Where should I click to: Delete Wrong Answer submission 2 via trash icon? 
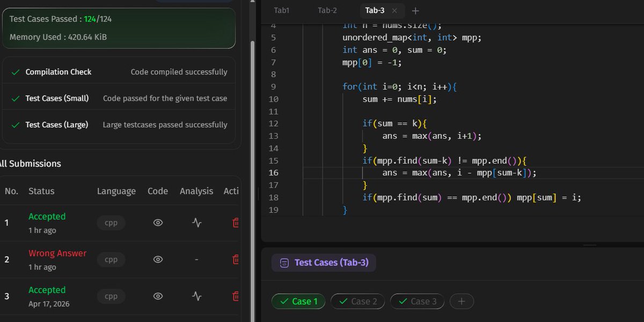pyautogui.click(x=235, y=259)
